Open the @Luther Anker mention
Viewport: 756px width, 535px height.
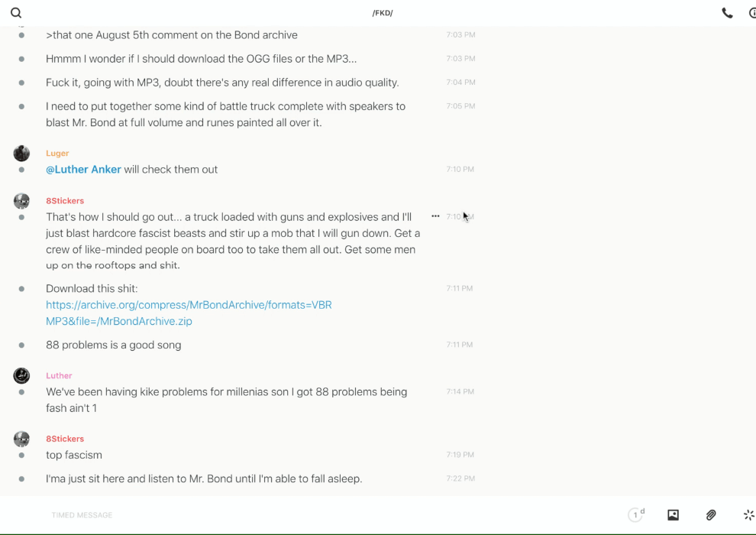pos(83,170)
